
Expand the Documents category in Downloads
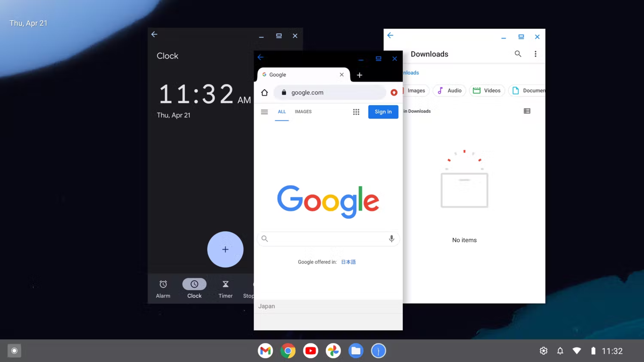529,90
